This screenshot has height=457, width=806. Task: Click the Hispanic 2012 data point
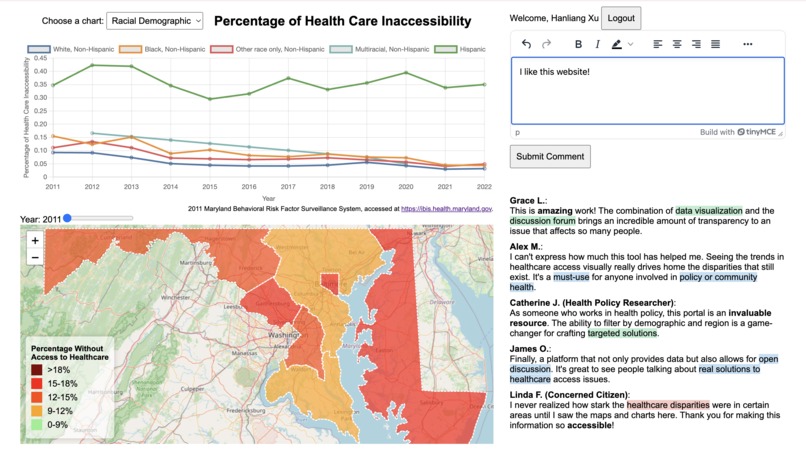coord(92,65)
